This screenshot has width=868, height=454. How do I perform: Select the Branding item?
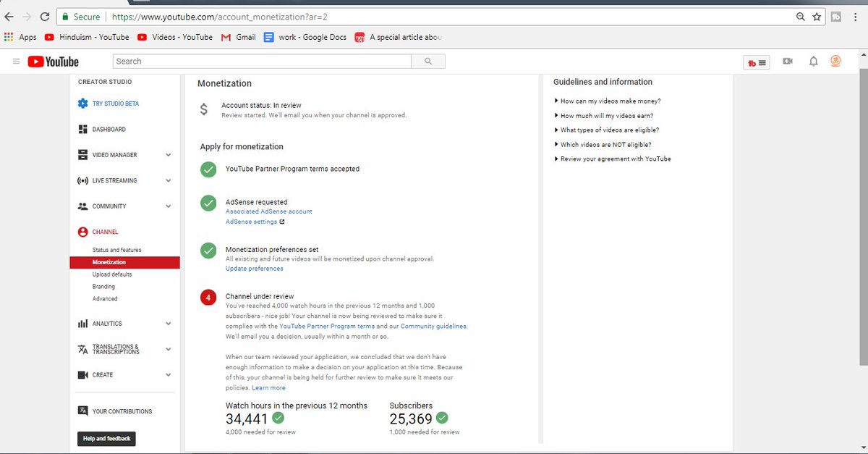103,287
